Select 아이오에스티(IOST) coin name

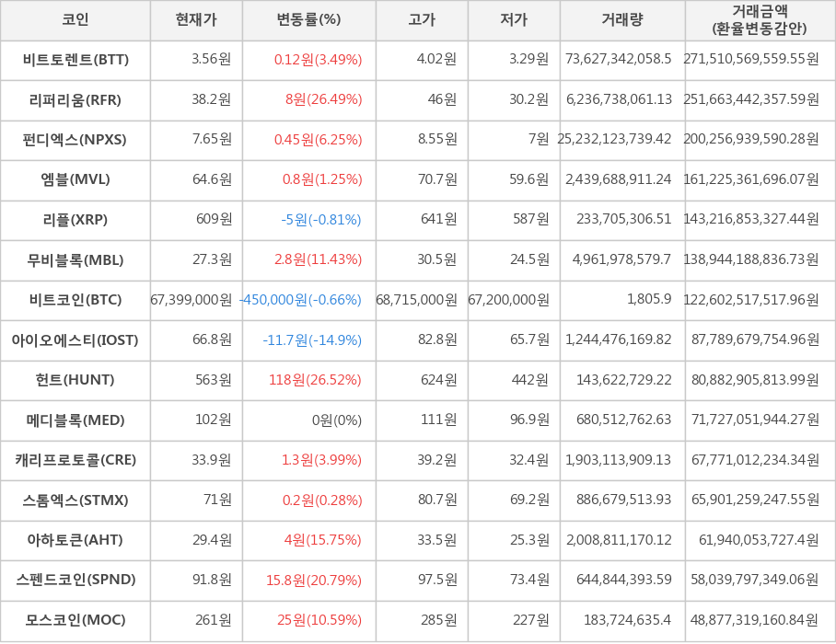(x=75, y=340)
